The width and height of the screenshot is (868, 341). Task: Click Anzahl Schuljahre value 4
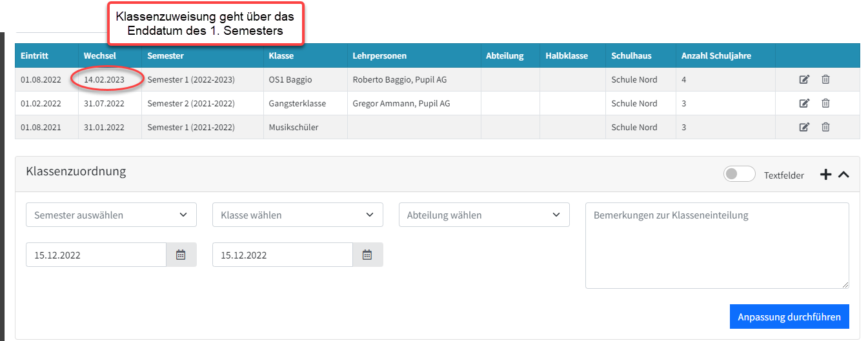tap(684, 79)
